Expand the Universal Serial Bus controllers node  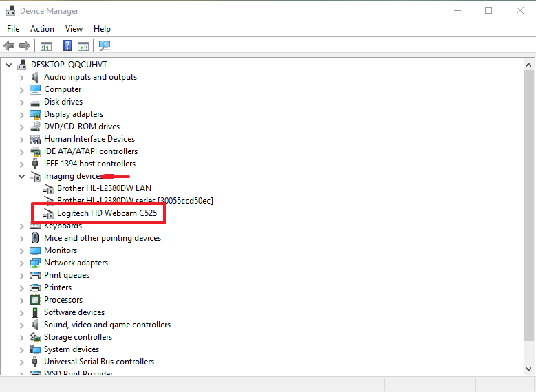22,362
